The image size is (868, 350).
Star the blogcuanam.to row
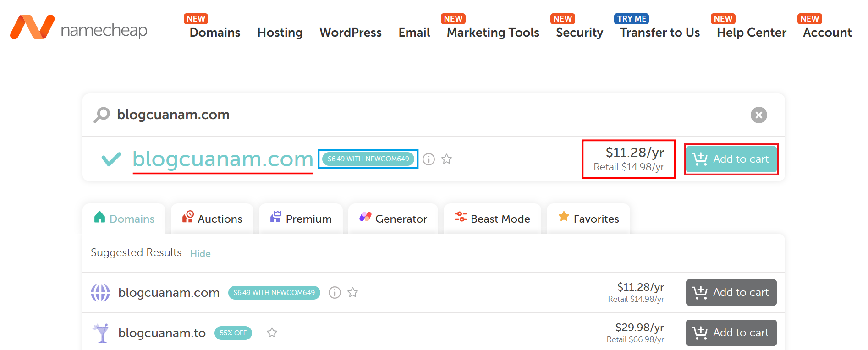(x=272, y=333)
